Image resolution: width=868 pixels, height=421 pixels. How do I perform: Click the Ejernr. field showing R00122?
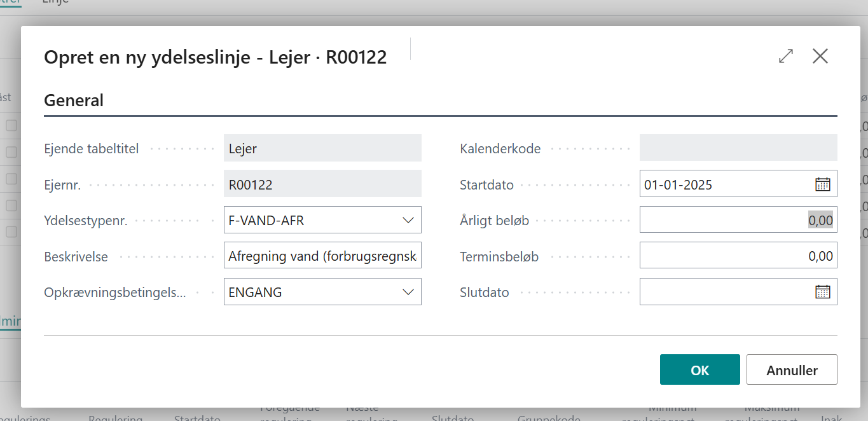point(322,184)
